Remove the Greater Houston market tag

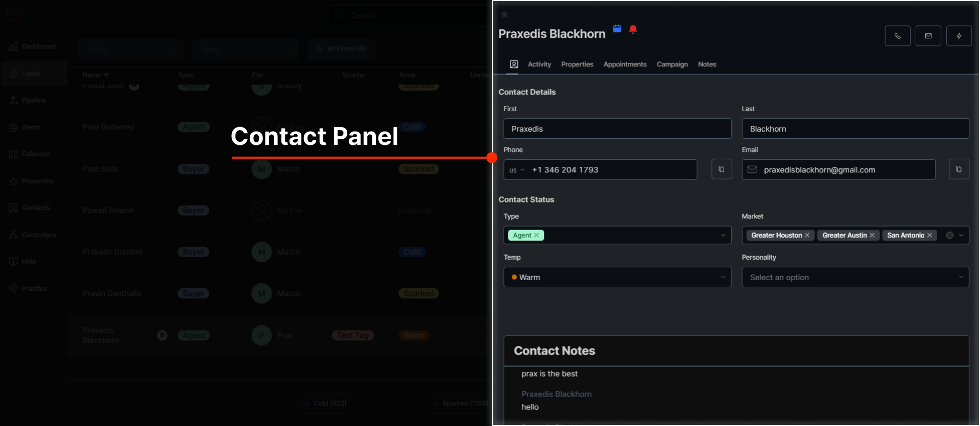[807, 235]
